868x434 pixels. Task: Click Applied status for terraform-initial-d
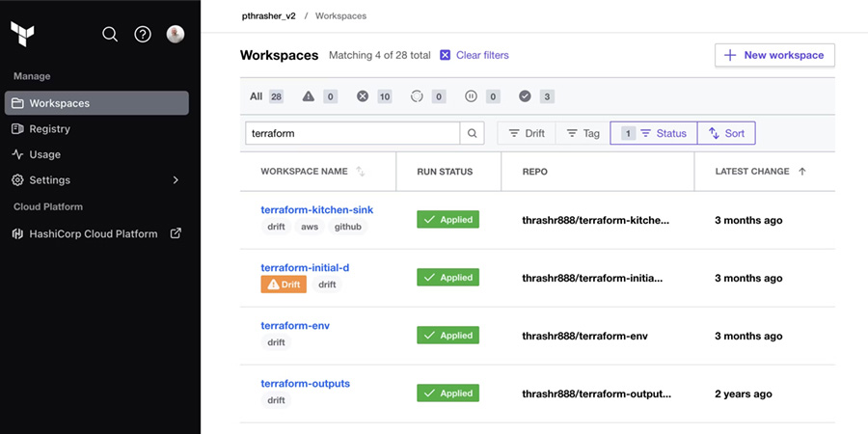tap(448, 278)
